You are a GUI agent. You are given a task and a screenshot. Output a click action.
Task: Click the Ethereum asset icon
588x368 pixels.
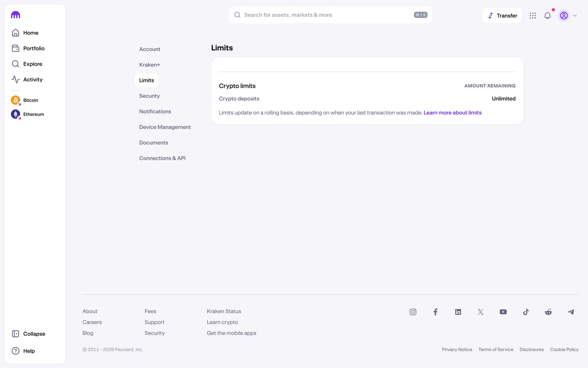coord(16,114)
